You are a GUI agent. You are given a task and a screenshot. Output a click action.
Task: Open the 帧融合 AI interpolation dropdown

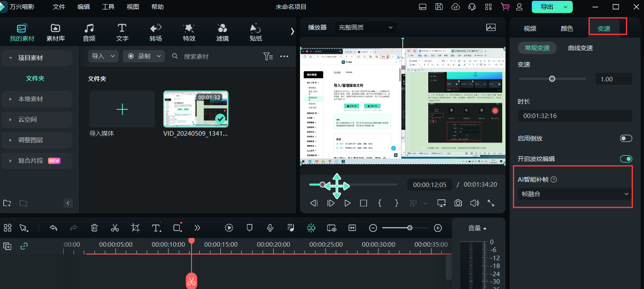(x=573, y=193)
